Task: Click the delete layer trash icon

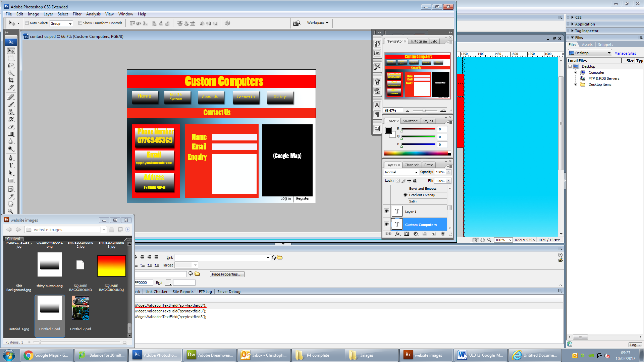Action: coord(443,234)
